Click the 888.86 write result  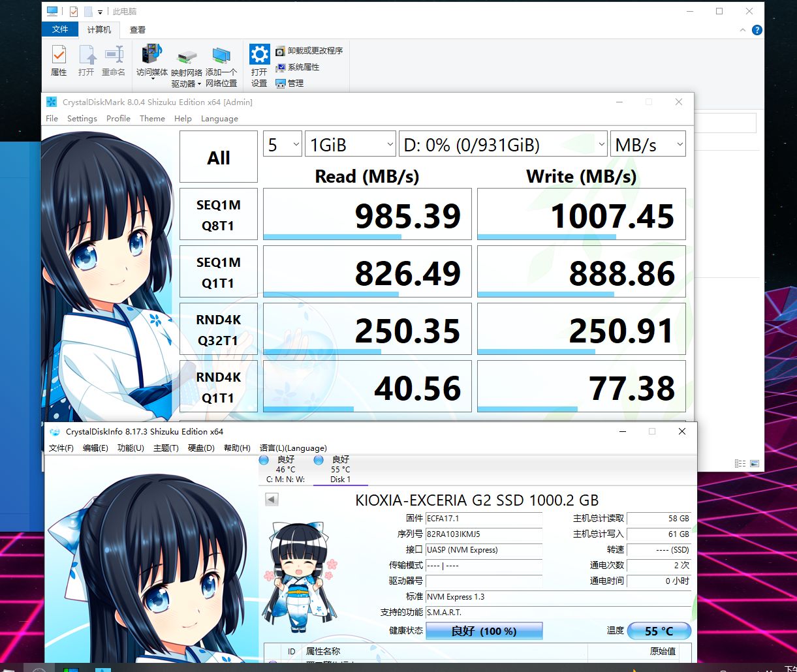coord(582,272)
